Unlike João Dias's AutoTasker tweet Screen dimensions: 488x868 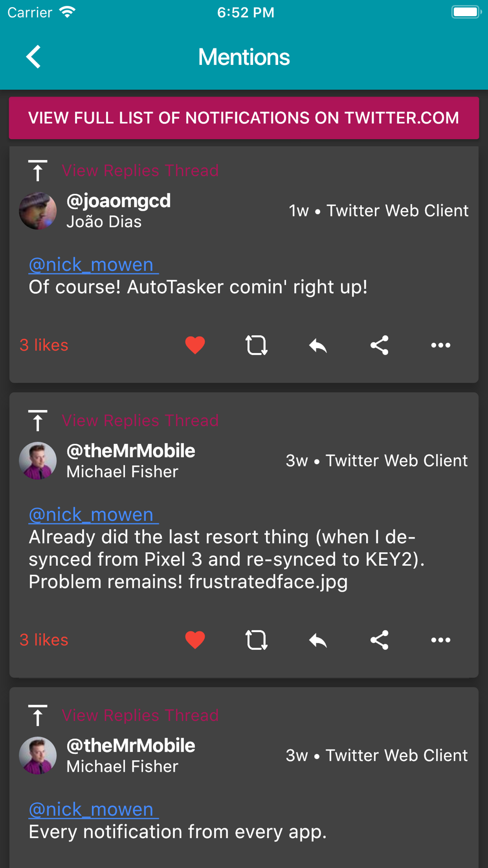click(x=195, y=345)
